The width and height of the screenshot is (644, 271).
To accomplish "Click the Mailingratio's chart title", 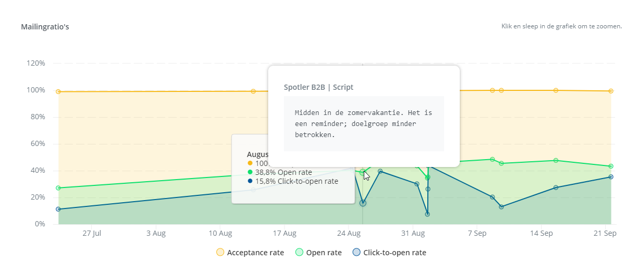I will point(45,27).
